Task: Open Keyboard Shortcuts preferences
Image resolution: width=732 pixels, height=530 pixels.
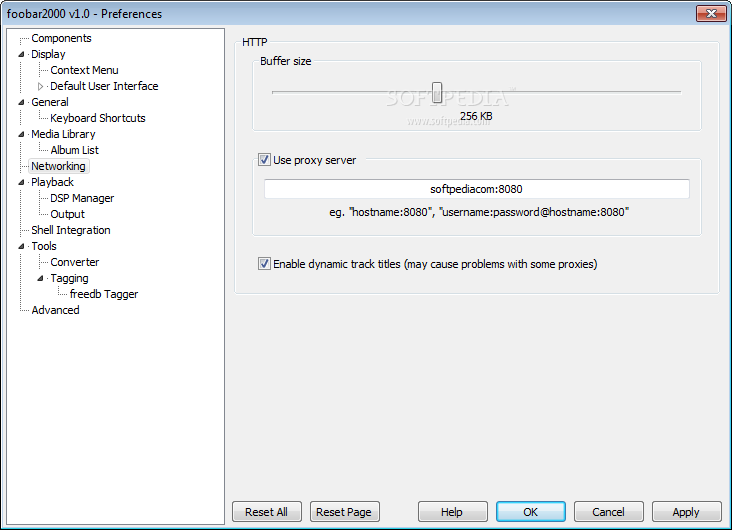Action: pyautogui.click(x=98, y=118)
